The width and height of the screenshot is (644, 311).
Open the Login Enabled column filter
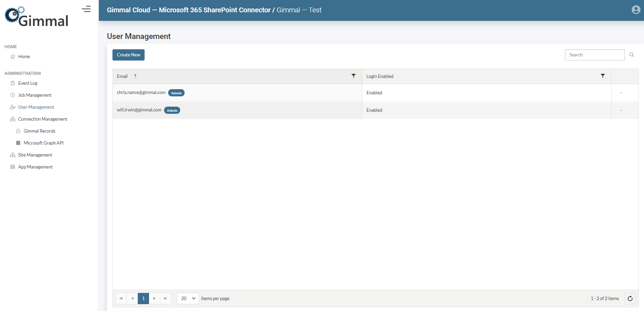click(603, 76)
